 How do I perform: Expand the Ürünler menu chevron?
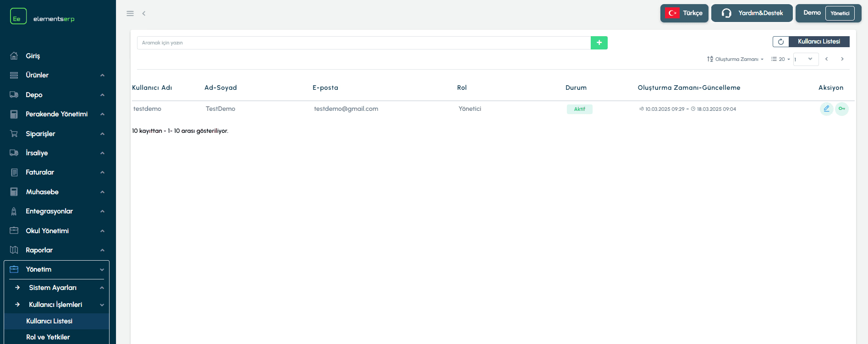pyautogui.click(x=102, y=75)
